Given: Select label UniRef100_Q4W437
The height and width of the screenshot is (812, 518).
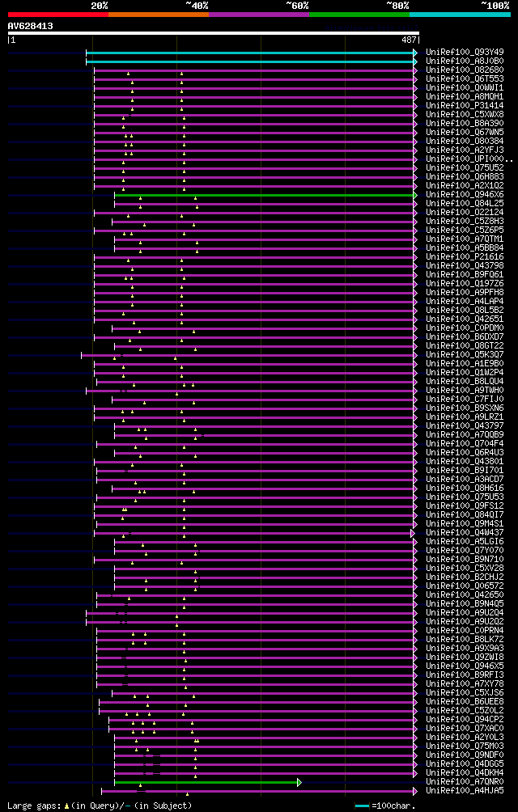Looking at the screenshot, I should click(465, 532).
